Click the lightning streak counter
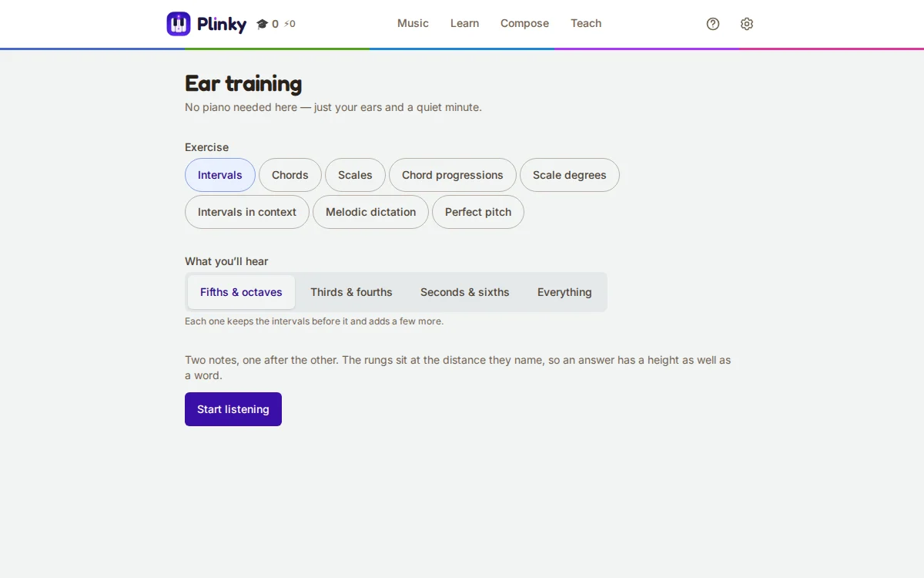The height and width of the screenshot is (578, 924). [x=290, y=24]
